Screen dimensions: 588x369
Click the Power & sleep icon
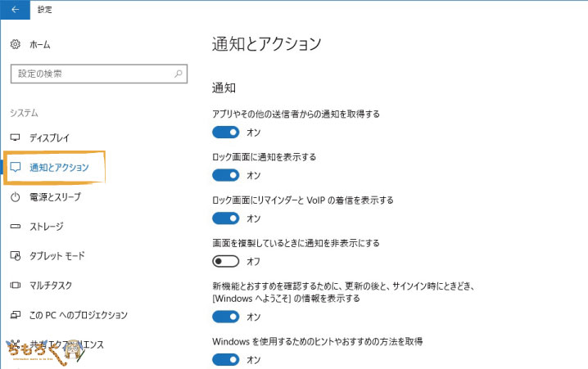15,196
